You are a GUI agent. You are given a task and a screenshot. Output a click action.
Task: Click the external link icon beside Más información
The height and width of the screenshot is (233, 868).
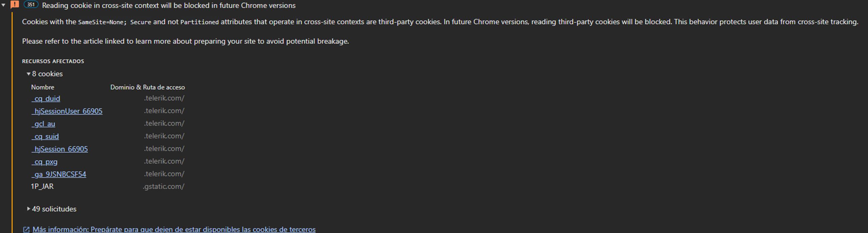26,230
